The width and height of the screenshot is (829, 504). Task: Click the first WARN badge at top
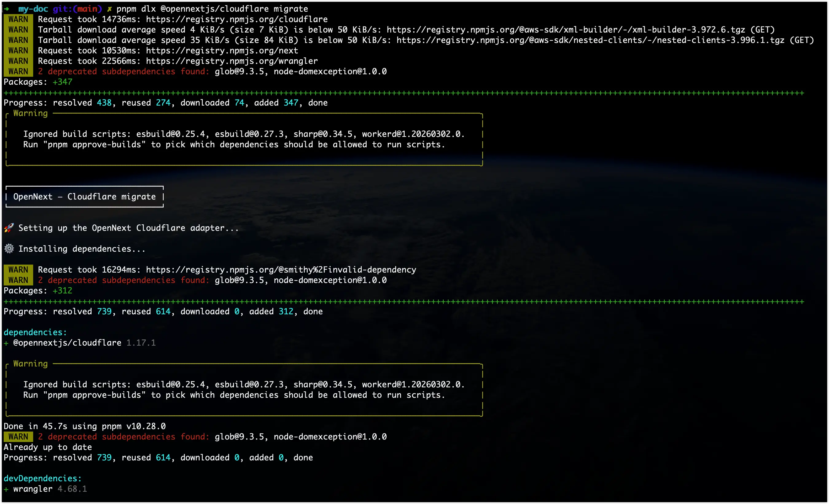point(18,20)
